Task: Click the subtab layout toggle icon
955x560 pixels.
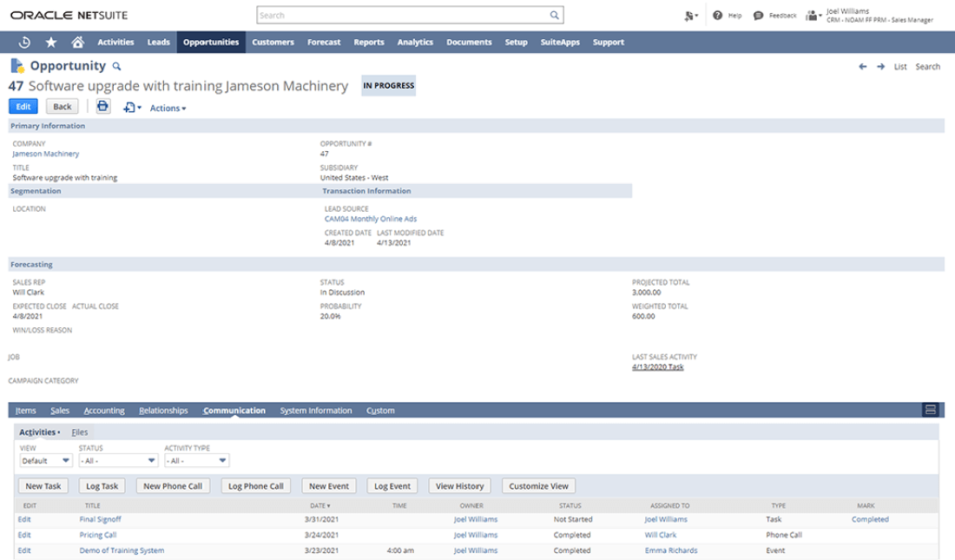Action: pos(931,410)
